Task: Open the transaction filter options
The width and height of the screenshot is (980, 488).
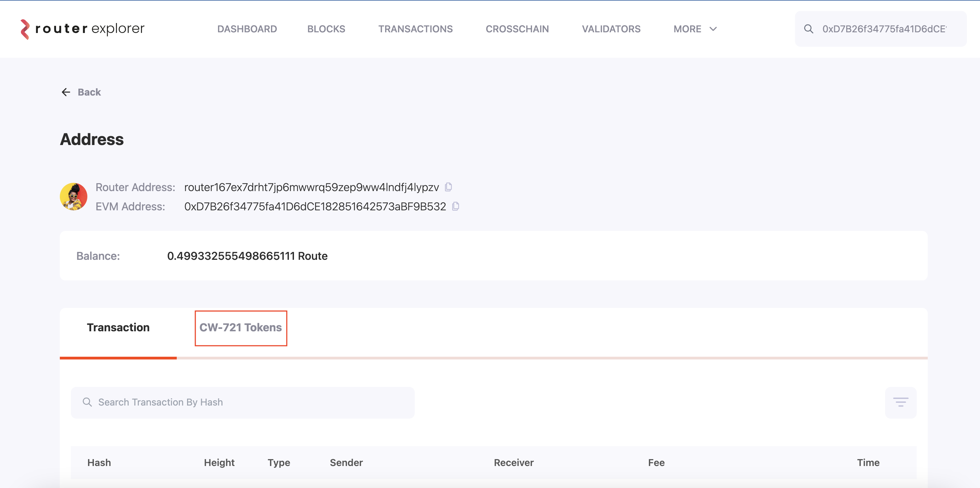Action: (x=901, y=402)
